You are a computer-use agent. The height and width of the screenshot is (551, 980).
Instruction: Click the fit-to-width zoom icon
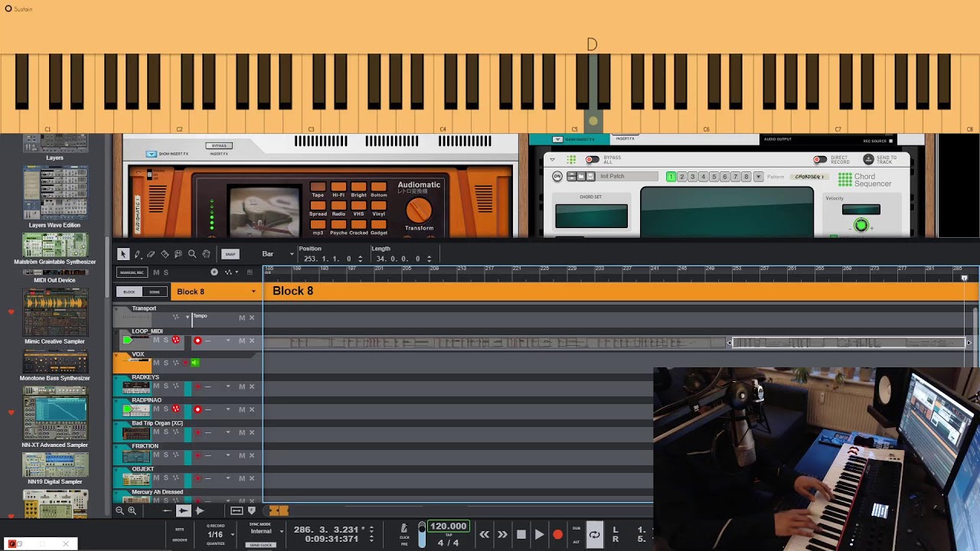coord(237,510)
